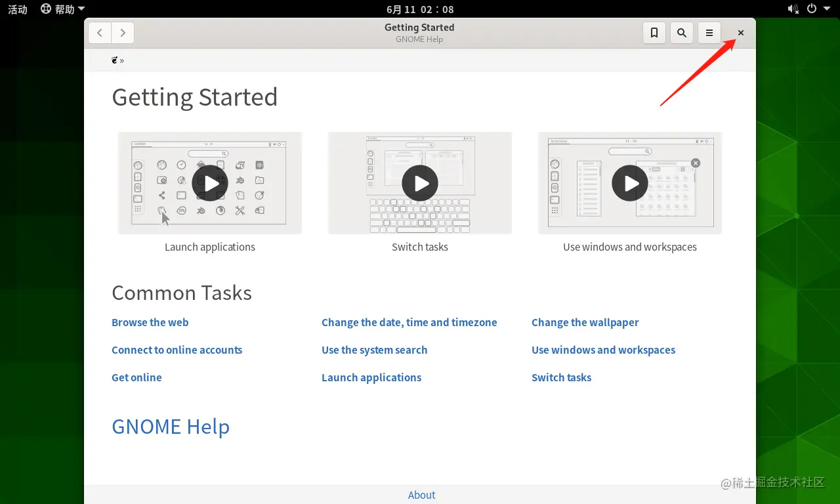
Task: Open the hamburger menu
Action: 709,32
